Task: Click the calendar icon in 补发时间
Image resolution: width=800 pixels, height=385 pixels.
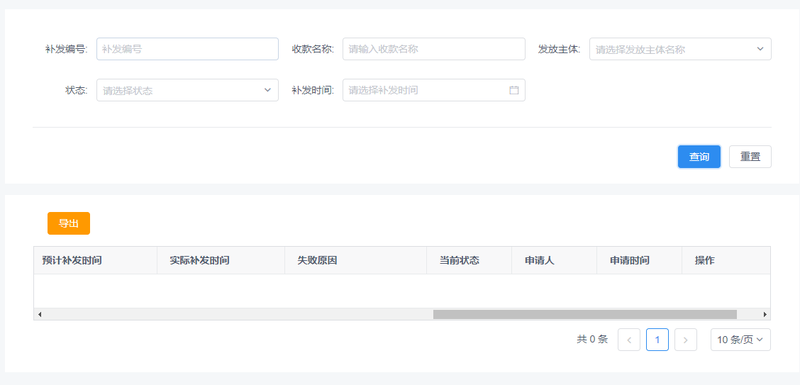Action: point(514,90)
